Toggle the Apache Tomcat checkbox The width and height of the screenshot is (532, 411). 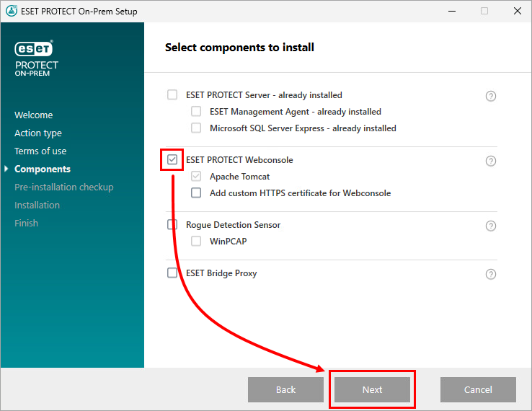click(x=196, y=177)
